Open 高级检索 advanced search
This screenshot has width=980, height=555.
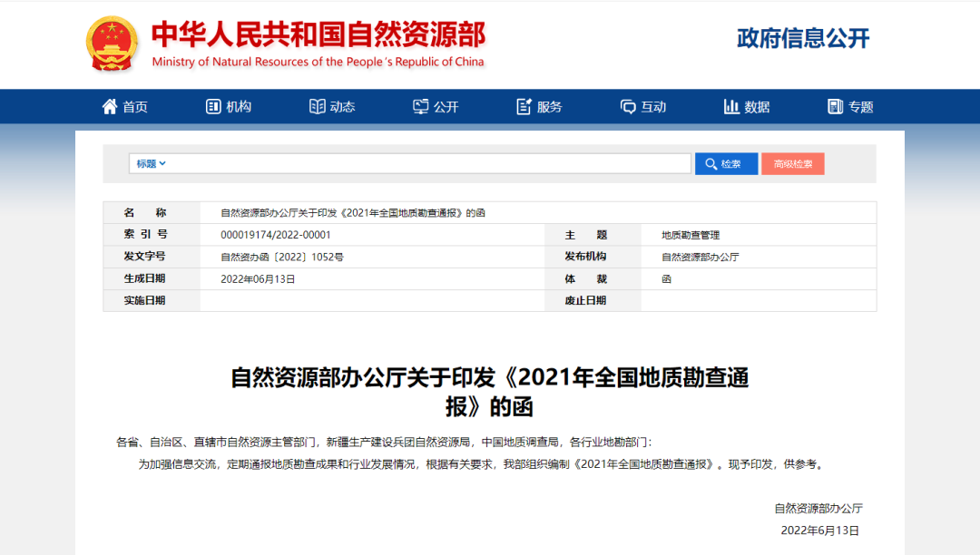tap(792, 164)
